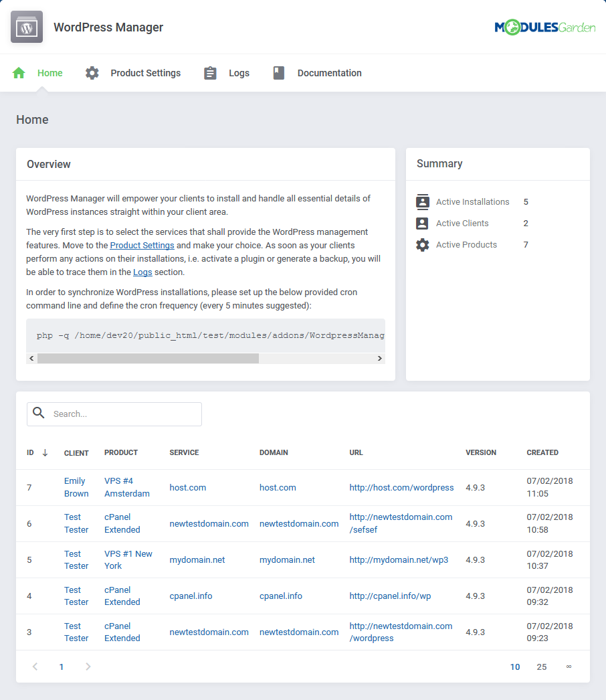Open the mydomain.net service link
The width and height of the screenshot is (606, 700).
point(197,560)
